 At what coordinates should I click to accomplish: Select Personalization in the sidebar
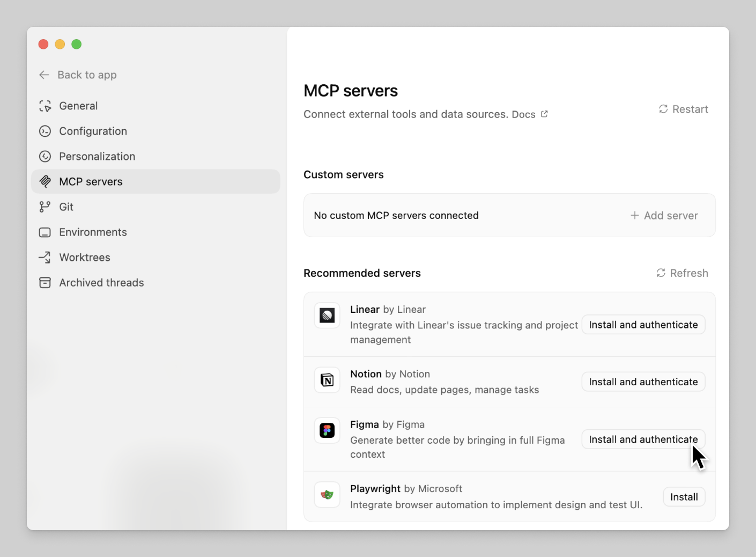97,156
